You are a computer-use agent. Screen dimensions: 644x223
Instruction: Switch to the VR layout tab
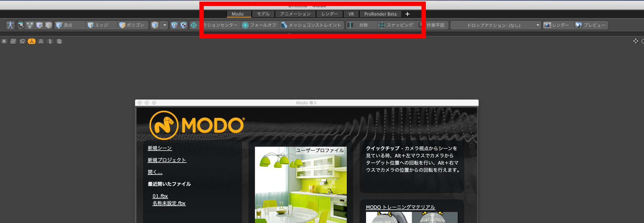[351, 14]
